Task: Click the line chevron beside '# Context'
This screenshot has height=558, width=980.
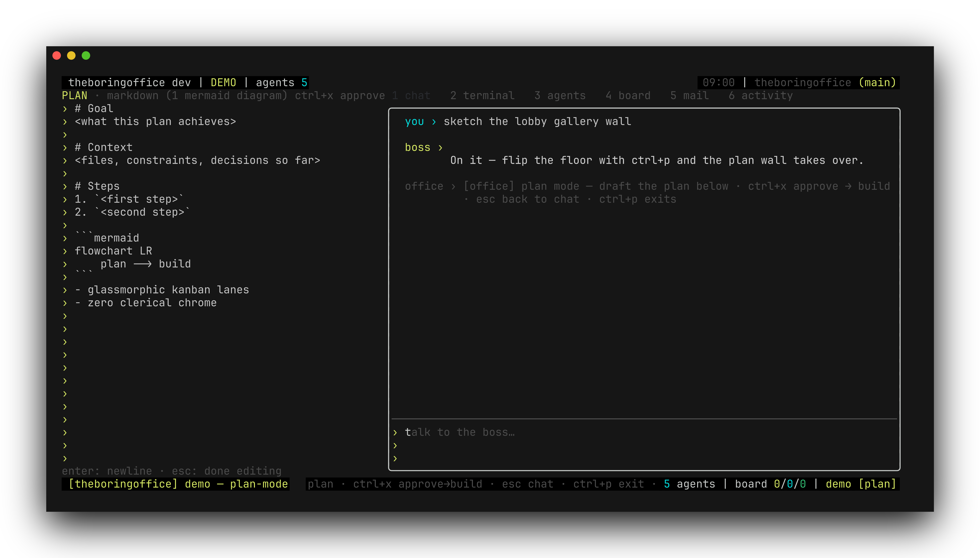Action: pos(65,148)
